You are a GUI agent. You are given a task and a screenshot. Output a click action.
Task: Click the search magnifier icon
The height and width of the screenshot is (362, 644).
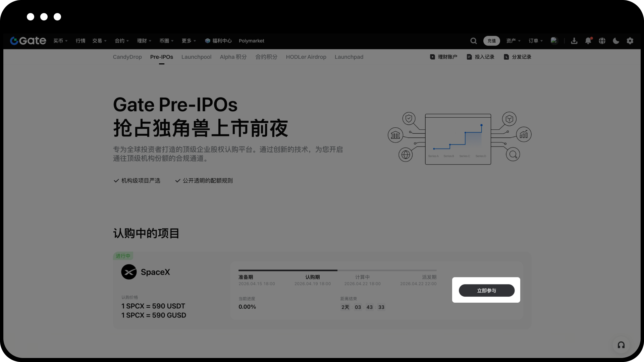point(473,41)
